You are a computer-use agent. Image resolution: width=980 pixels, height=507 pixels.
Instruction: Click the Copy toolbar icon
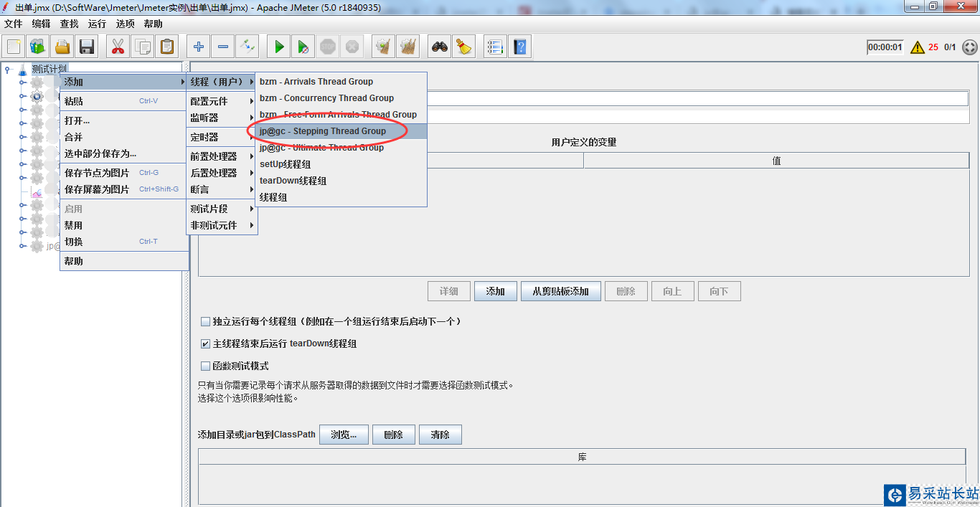[143, 47]
